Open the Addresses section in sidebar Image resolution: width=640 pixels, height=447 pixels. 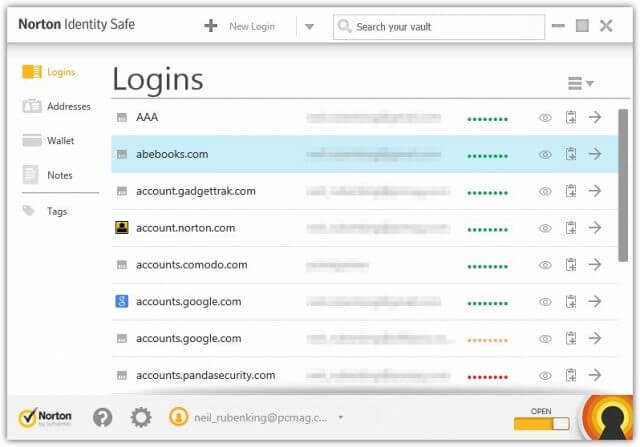56,106
